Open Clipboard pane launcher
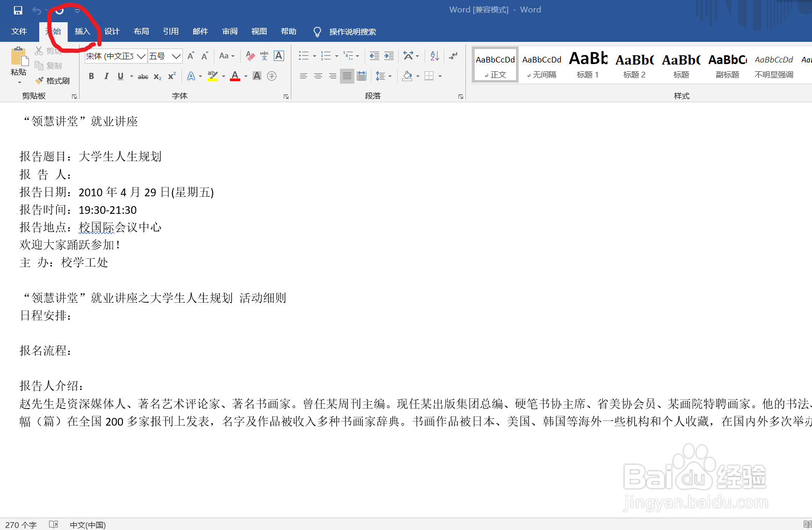 (x=74, y=97)
